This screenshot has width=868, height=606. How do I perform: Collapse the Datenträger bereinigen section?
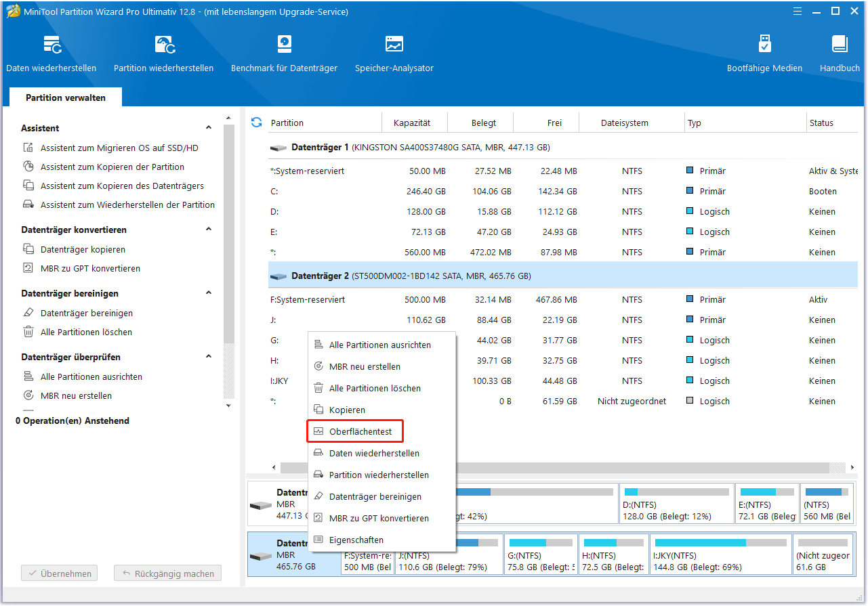tap(209, 293)
